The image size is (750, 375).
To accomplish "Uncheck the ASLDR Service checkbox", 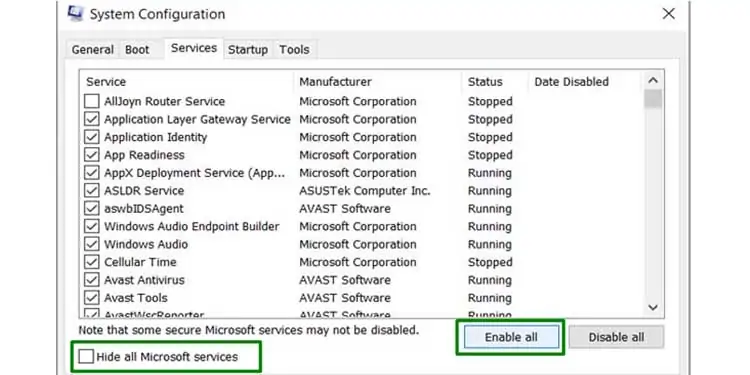I will 91,191.
